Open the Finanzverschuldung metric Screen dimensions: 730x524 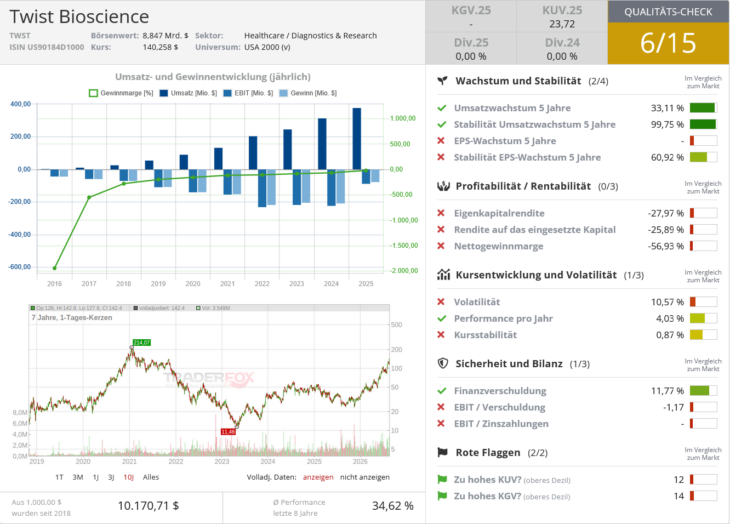[500, 391]
